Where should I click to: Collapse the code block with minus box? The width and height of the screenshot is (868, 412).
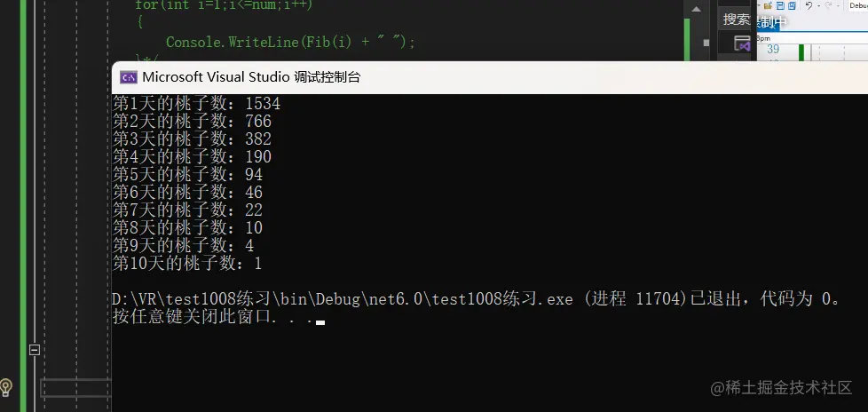[x=35, y=350]
